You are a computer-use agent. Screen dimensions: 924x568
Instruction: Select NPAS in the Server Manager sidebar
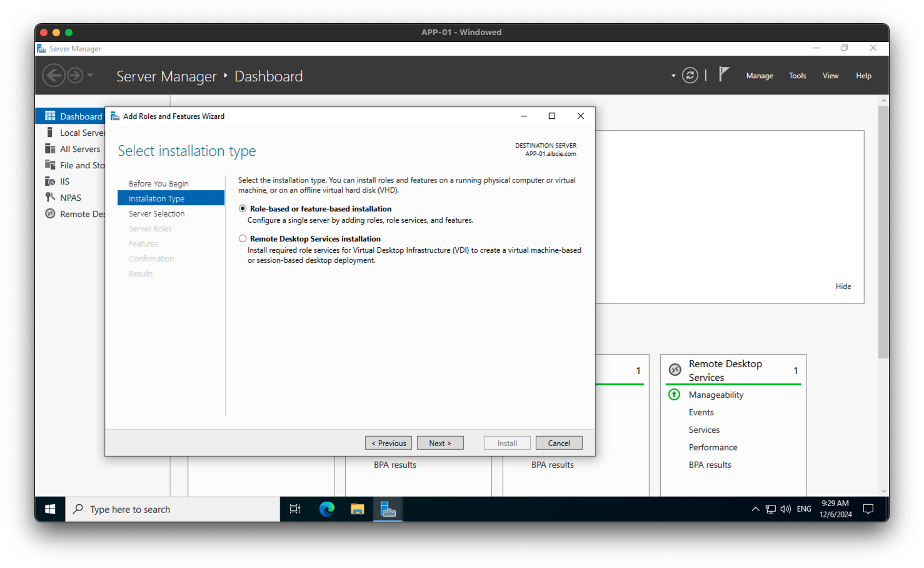tap(70, 197)
